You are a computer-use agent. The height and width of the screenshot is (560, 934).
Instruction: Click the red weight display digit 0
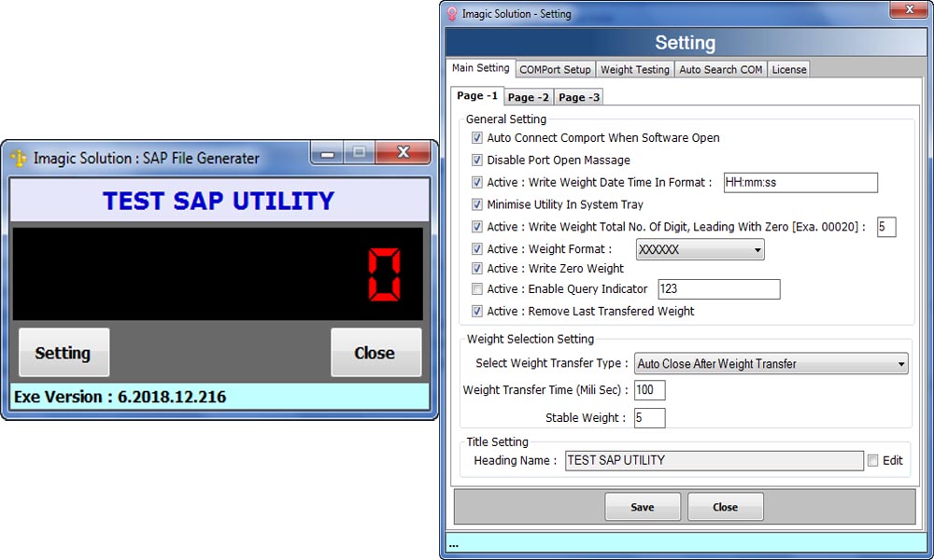click(384, 274)
